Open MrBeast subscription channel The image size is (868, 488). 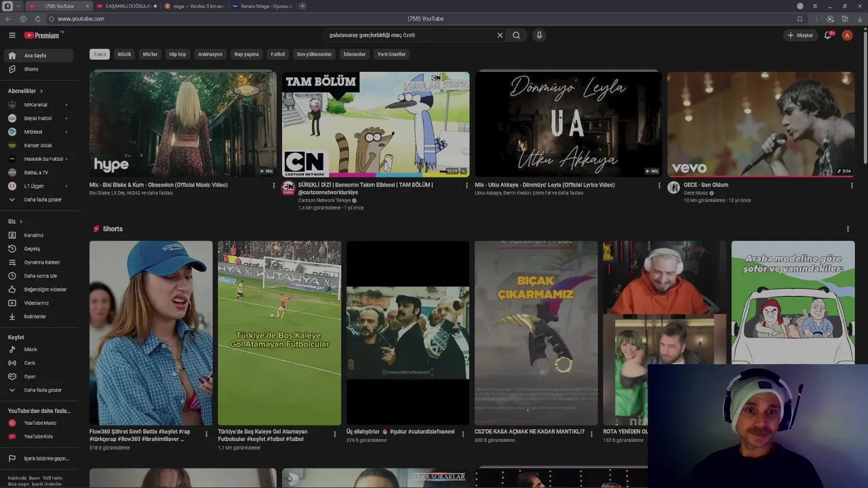[x=38, y=131]
